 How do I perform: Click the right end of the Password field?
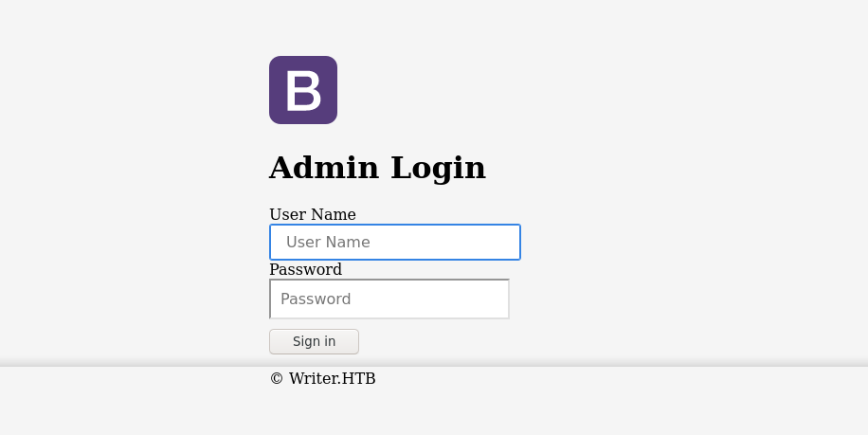(497, 299)
